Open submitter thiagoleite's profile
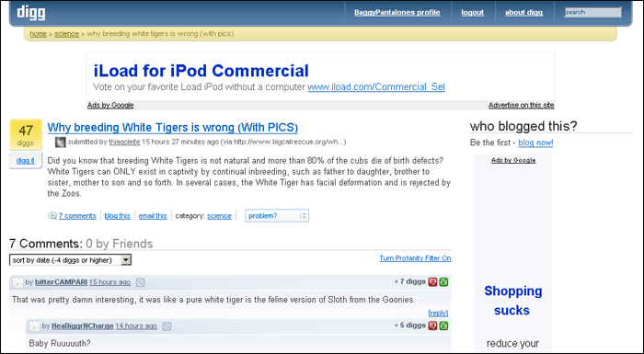 click(x=124, y=143)
